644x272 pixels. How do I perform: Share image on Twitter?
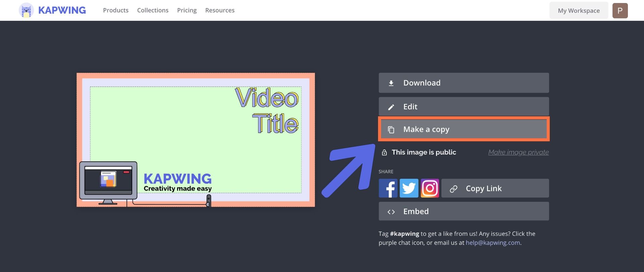(409, 188)
